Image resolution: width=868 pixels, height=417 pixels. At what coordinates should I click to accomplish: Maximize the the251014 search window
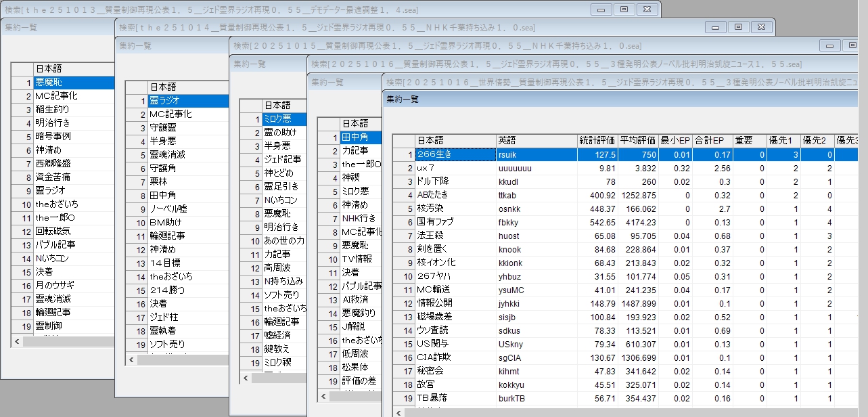click(737, 27)
